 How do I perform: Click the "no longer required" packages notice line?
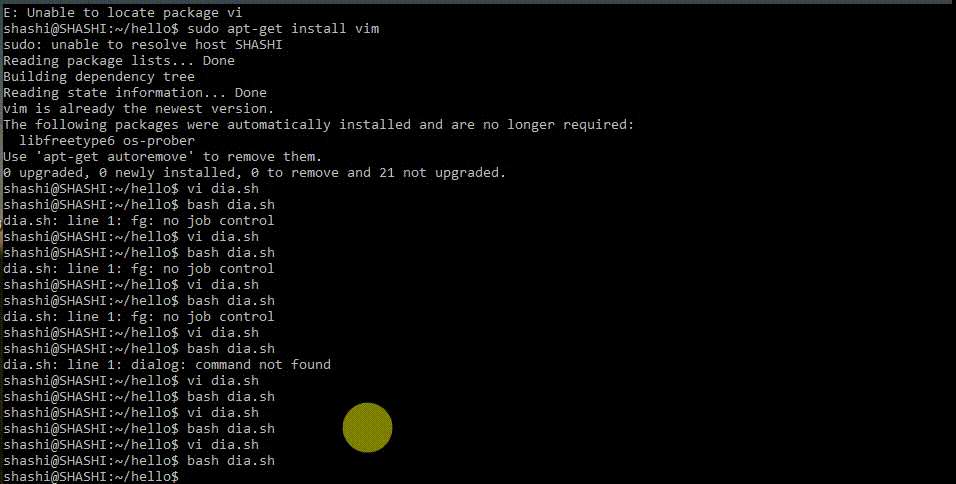(x=319, y=125)
